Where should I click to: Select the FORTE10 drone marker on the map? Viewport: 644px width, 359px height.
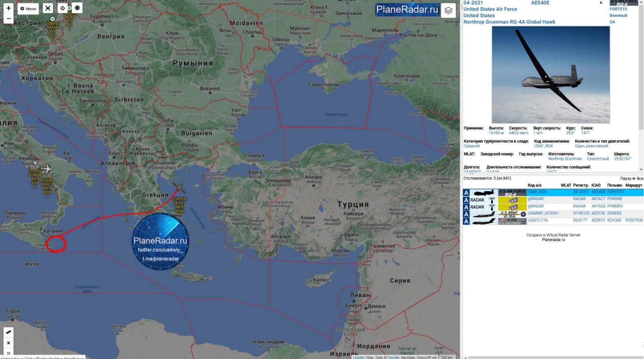[179, 188]
